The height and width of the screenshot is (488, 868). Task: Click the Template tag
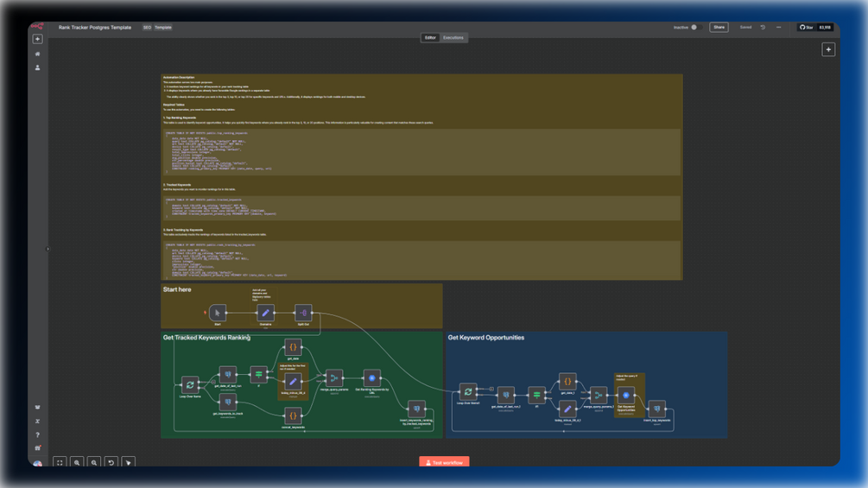pos(162,27)
